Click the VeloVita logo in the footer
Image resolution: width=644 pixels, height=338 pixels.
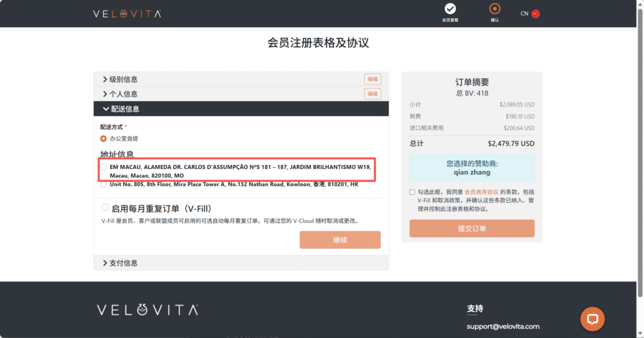tap(148, 310)
